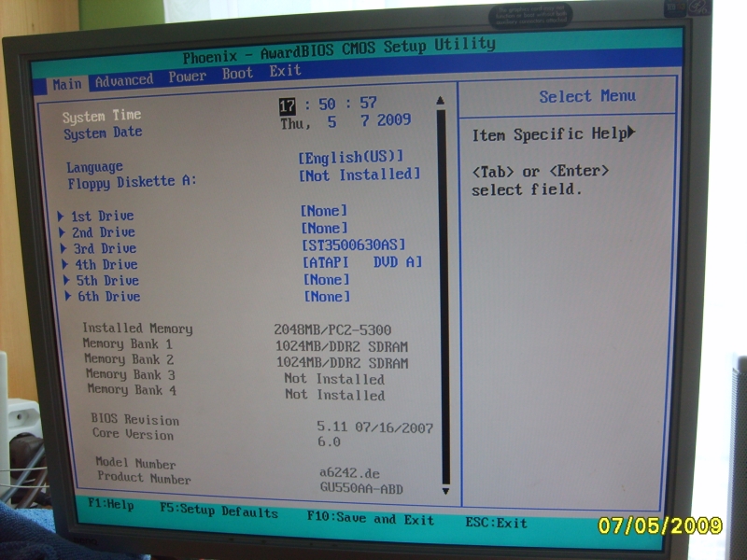The height and width of the screenshot is (560, 747).
Task: Select the minutes field 50 in System Time
Action: (327, 104)
